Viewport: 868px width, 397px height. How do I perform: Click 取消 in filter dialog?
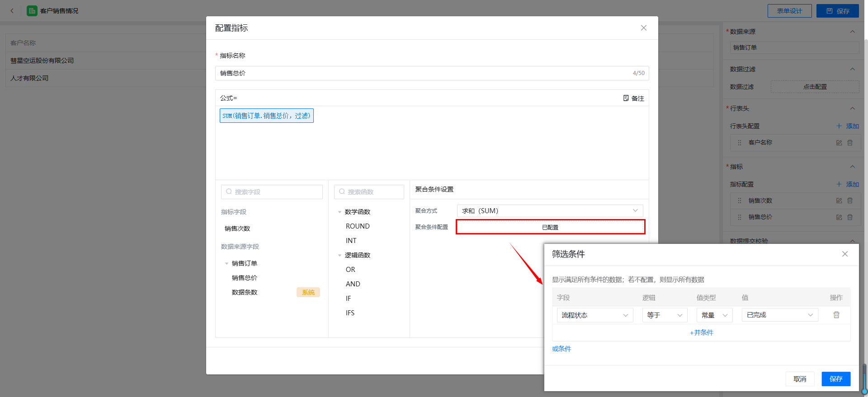[x=799, y=379]
